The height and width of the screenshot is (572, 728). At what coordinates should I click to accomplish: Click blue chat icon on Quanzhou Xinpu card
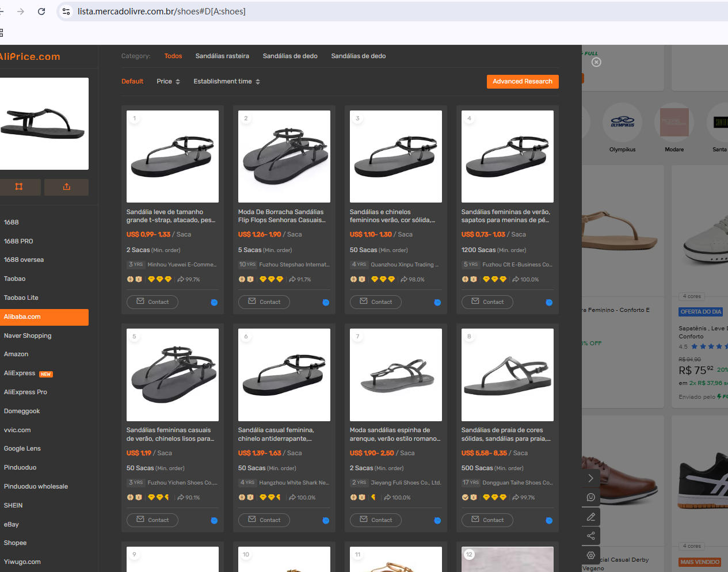437,302
